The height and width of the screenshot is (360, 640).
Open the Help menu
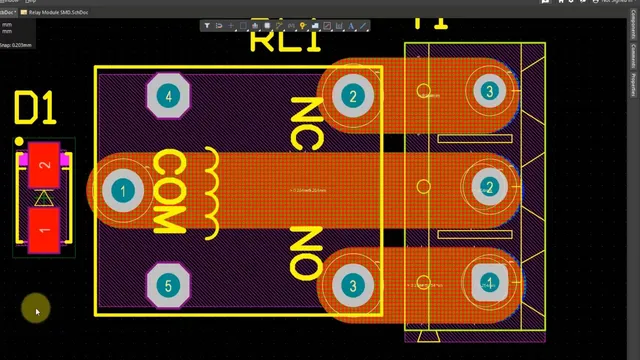[x=31, y=2]
